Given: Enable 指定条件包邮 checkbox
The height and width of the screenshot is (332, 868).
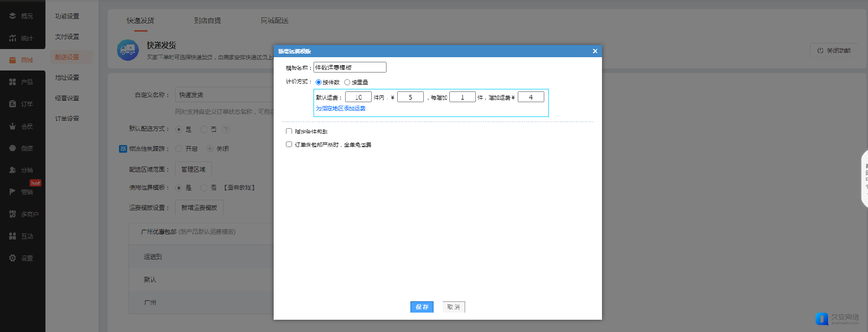Looking at the screenshot, I should point(289,131).
